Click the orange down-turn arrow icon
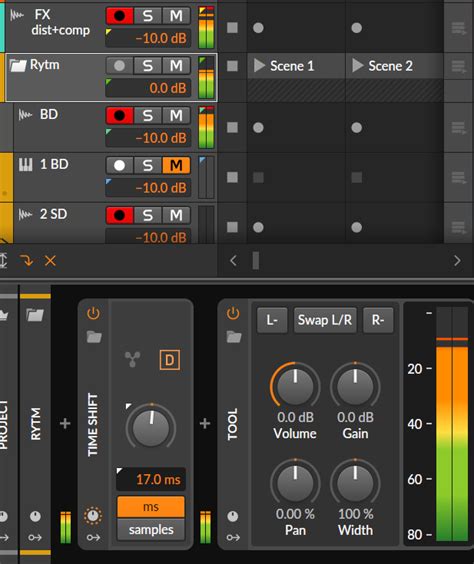Viewport: 474px width, 564px height. click(27, 260)
